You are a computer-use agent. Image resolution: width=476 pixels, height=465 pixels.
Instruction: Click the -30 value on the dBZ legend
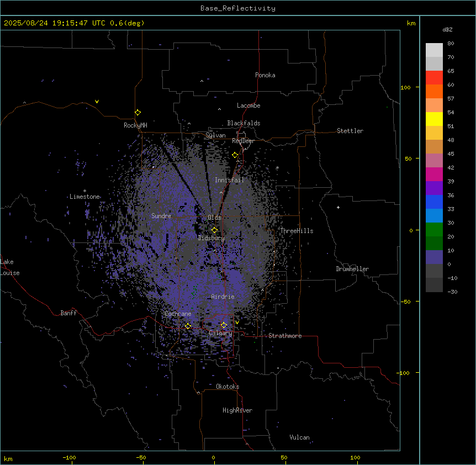(x=452, y=292)
